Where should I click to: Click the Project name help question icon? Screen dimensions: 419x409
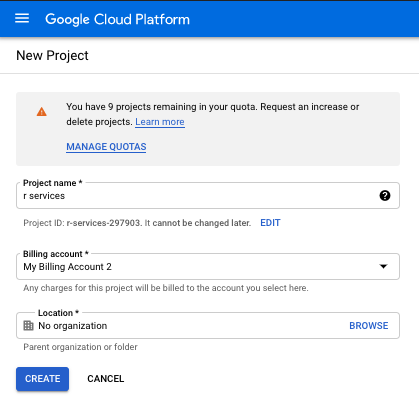tap(385, 196)
